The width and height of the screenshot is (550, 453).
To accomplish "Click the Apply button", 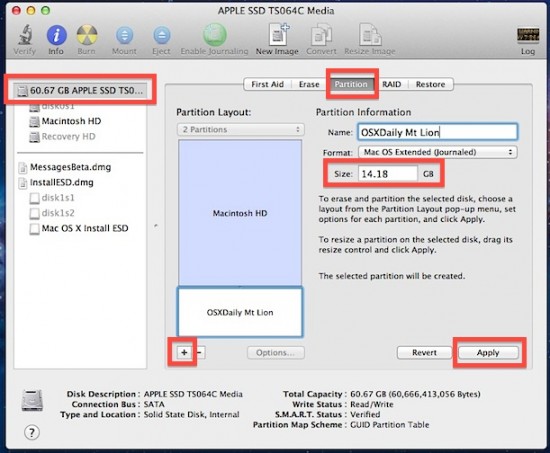I will [x=488, y=353].
